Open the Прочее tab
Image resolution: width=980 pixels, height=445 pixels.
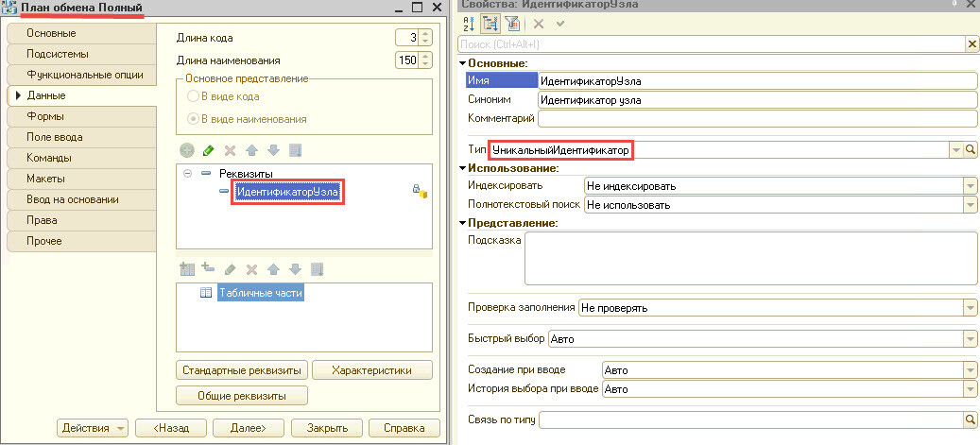(x=81, y=241)
